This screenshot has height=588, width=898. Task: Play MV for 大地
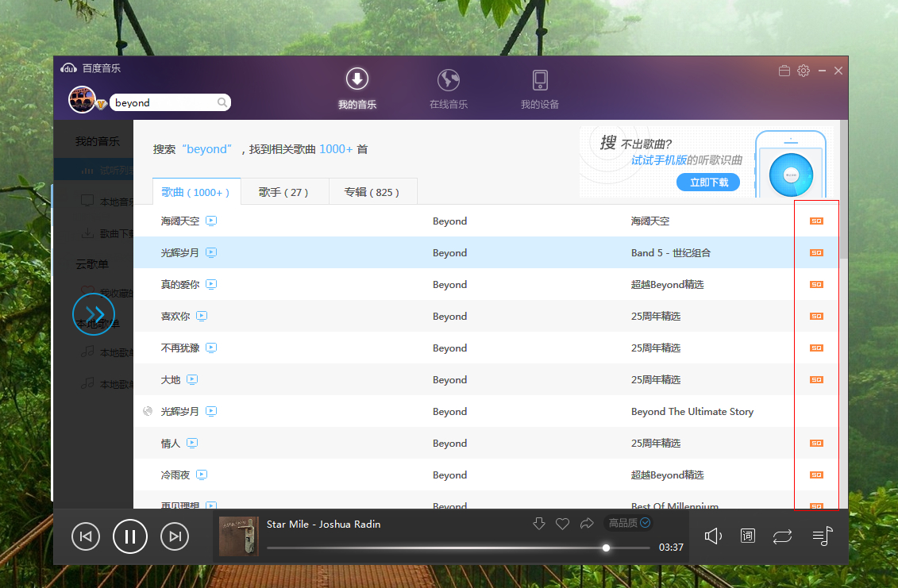point(192,379)
